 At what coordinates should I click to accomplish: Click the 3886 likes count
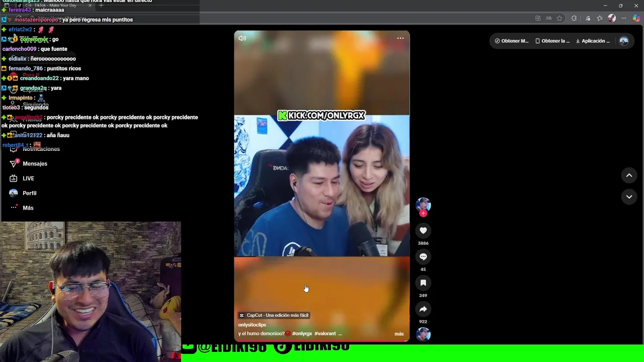tap(423, 243)
